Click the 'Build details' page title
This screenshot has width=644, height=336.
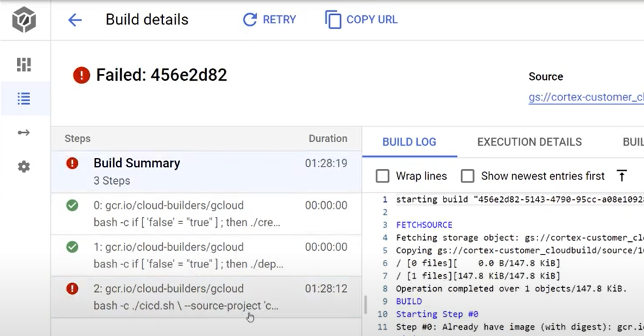pos(147,20)
